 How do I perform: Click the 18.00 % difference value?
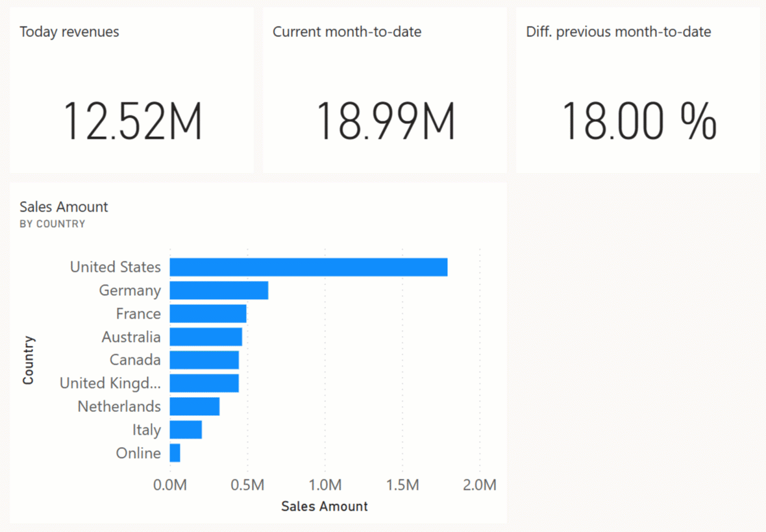click(x=639, y=121)
